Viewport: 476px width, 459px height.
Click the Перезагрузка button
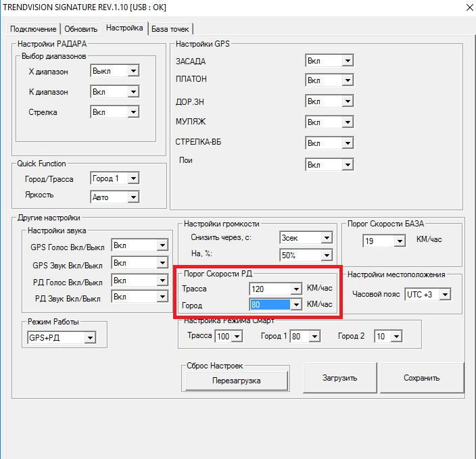coord(236,380)
